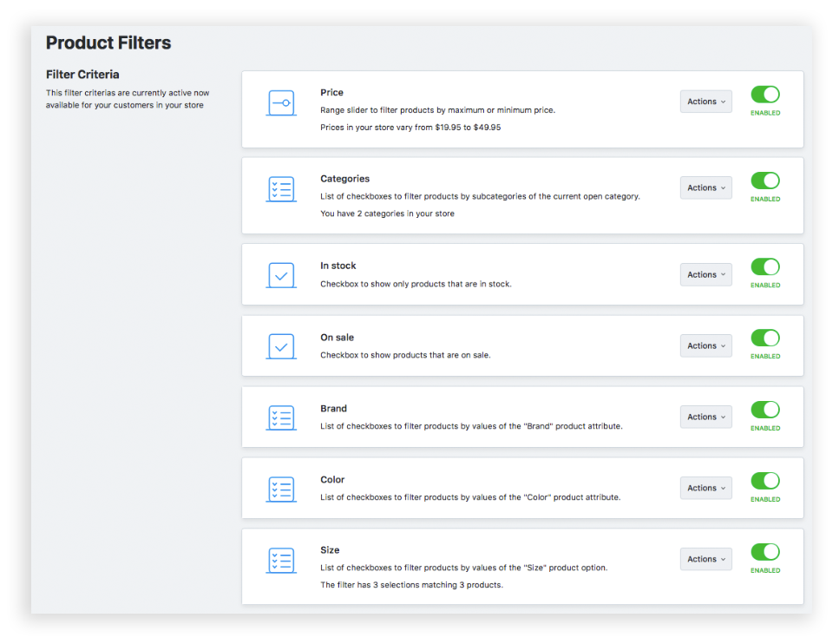Viewport: 839px width, 644px height.
Task: Click the Color product attribute description
Action: coord(470,498)
